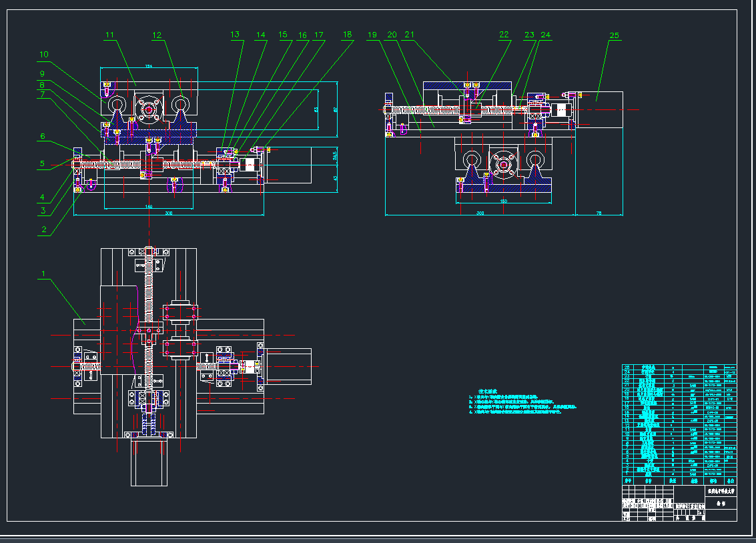The width and height of the screenshot is (756, 543).
Task: Click part callout number 25
Action: pos(615,35)
